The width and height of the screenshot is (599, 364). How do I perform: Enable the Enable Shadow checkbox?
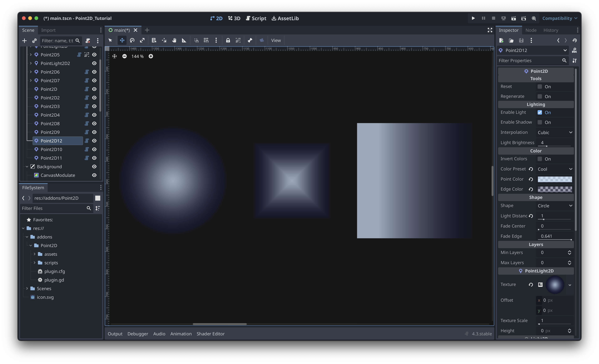tap(540, 122)
